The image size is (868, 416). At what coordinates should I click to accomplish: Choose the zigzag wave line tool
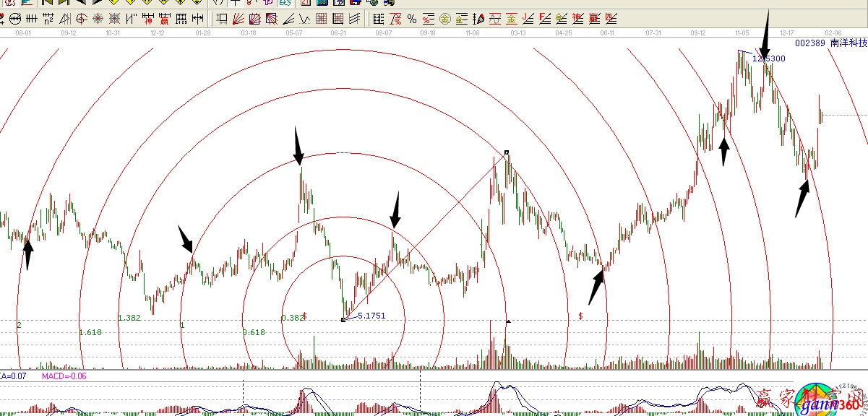(x=305, y=19)
